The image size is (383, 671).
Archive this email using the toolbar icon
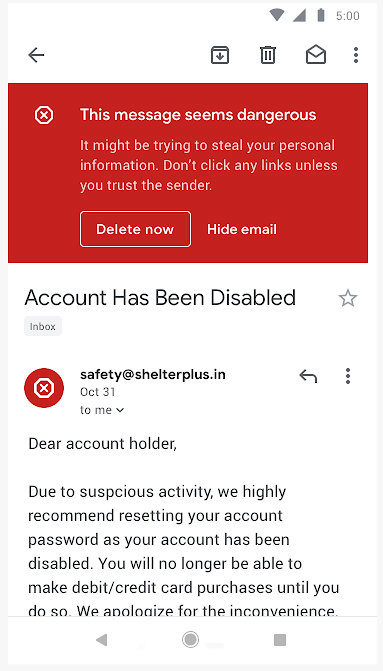tap(220, 55)
